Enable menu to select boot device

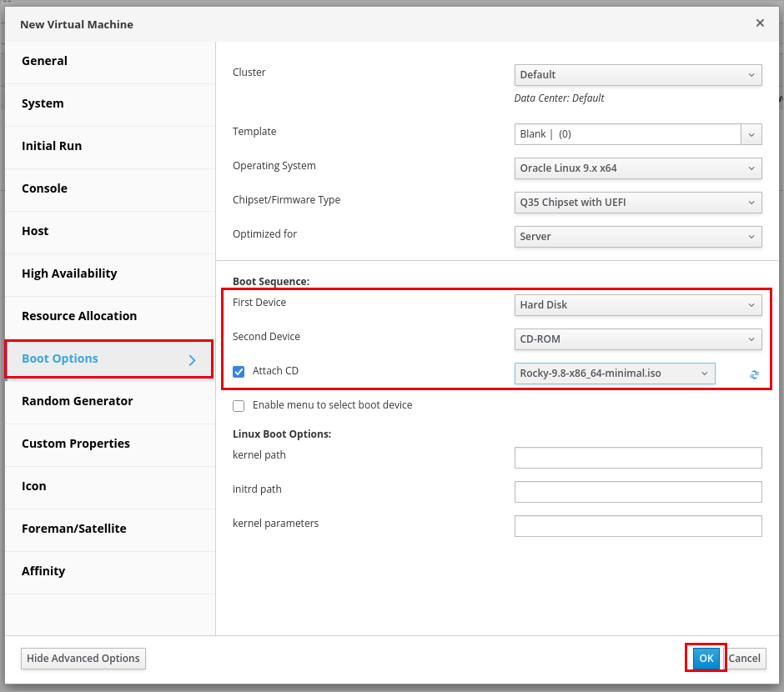point(239,406)
